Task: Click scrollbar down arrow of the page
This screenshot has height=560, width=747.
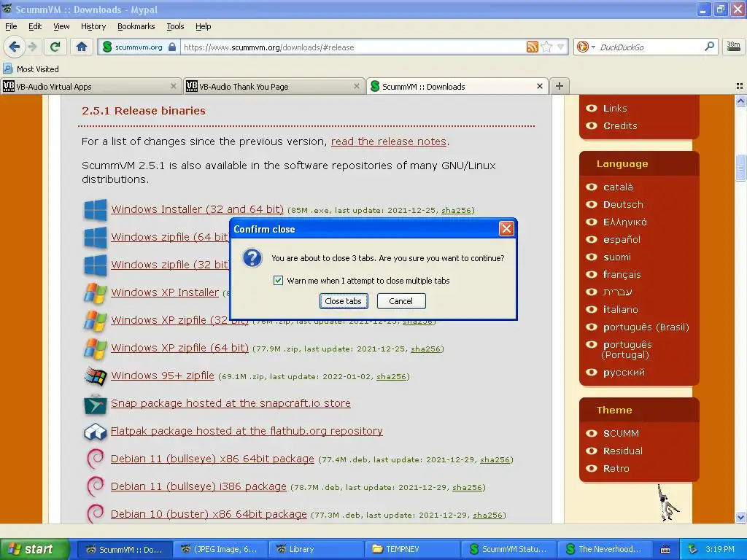Action: click(x=740, y=517)
